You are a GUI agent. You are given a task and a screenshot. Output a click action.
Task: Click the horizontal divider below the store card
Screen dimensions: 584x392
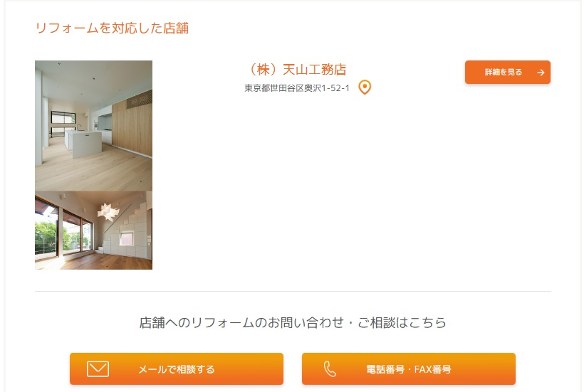click(293, 291)
